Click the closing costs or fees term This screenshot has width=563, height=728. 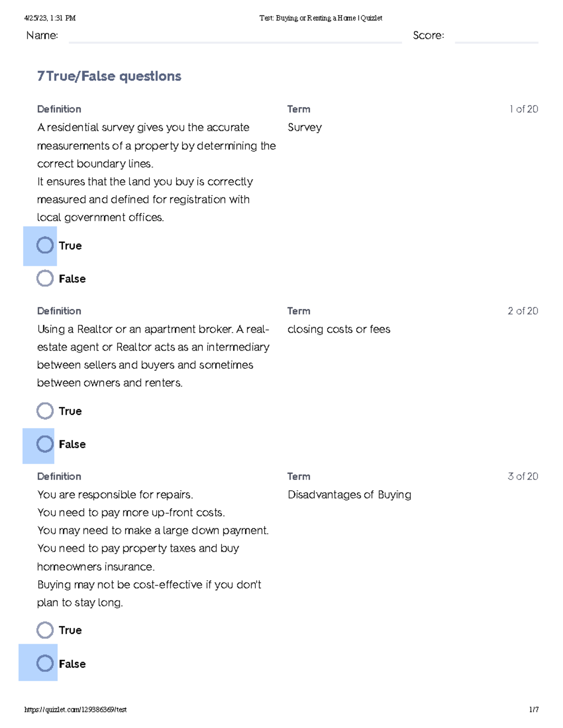coord(339,330)
